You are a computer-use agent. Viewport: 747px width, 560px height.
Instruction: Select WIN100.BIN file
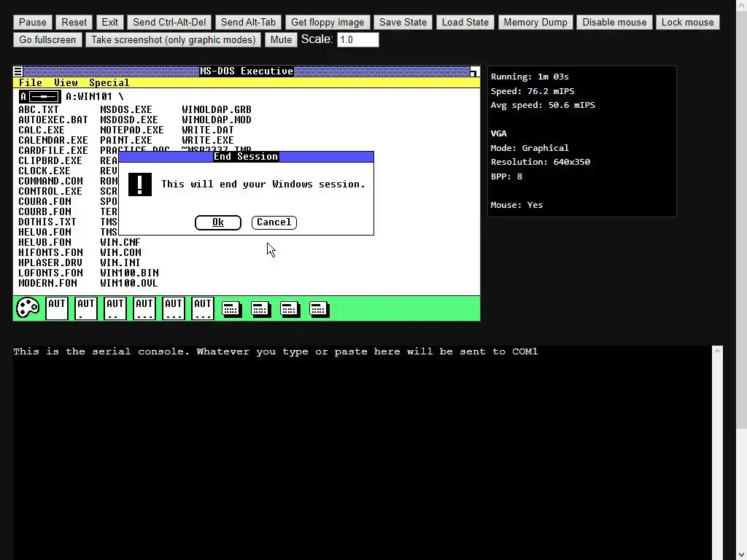pos(130,273)
